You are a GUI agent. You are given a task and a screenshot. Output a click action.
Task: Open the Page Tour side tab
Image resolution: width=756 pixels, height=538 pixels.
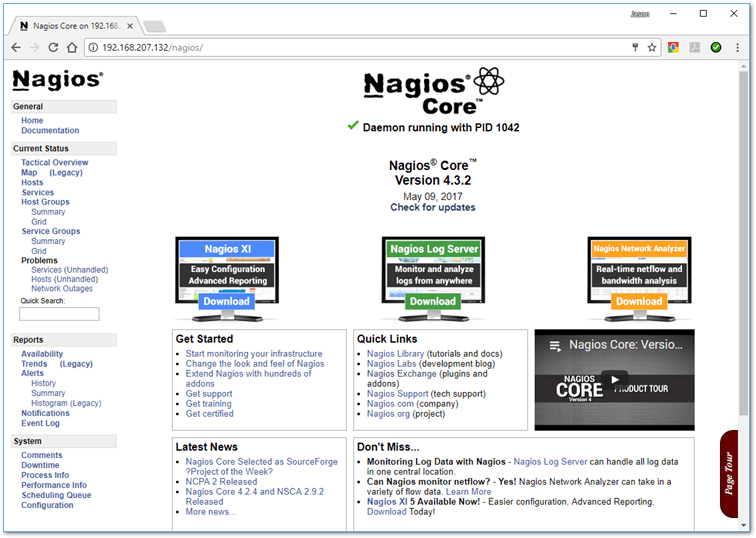(729, 473)
